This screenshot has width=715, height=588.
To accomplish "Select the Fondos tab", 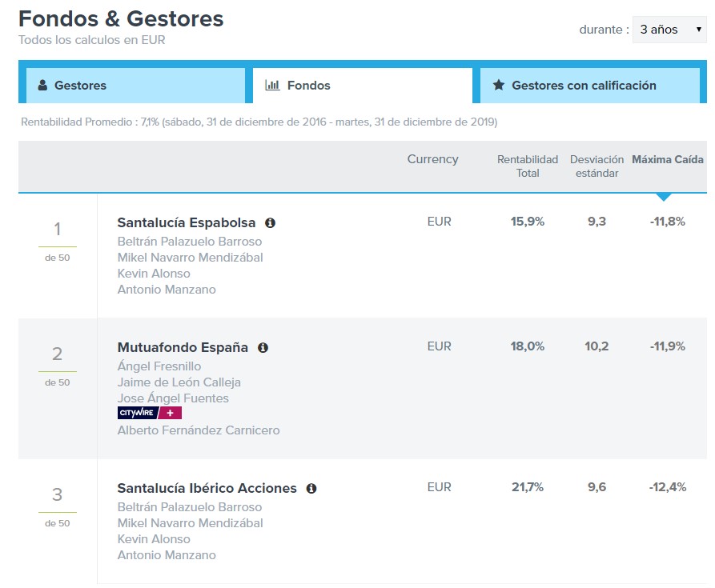I will coord(363,86).
